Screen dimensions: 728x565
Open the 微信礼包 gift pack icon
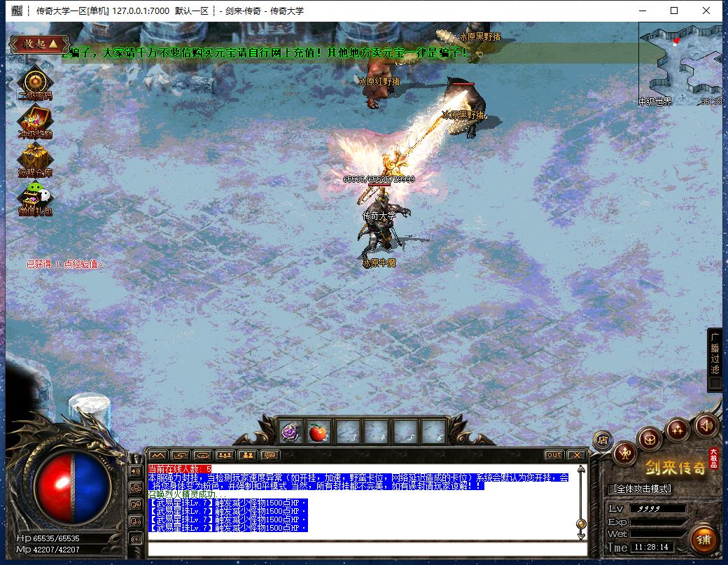coord(35,199)
